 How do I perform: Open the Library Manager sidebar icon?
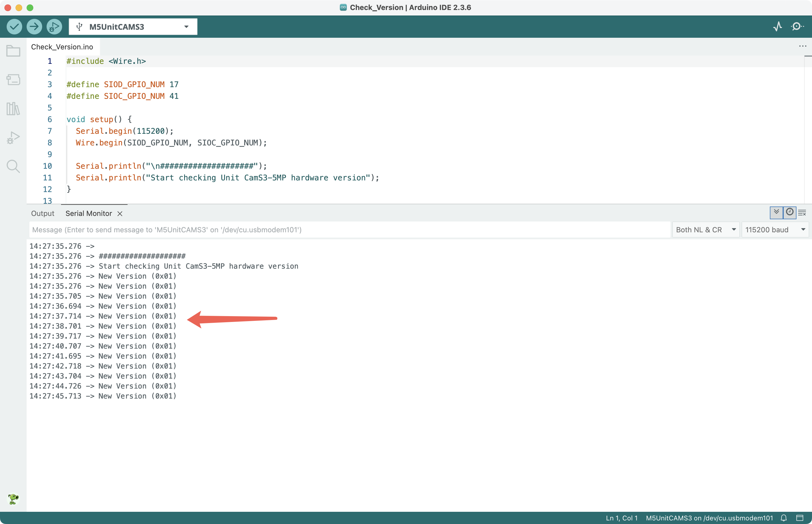click(13, 109)
